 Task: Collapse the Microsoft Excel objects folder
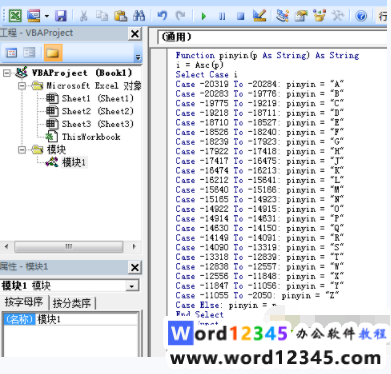[22, 86]
